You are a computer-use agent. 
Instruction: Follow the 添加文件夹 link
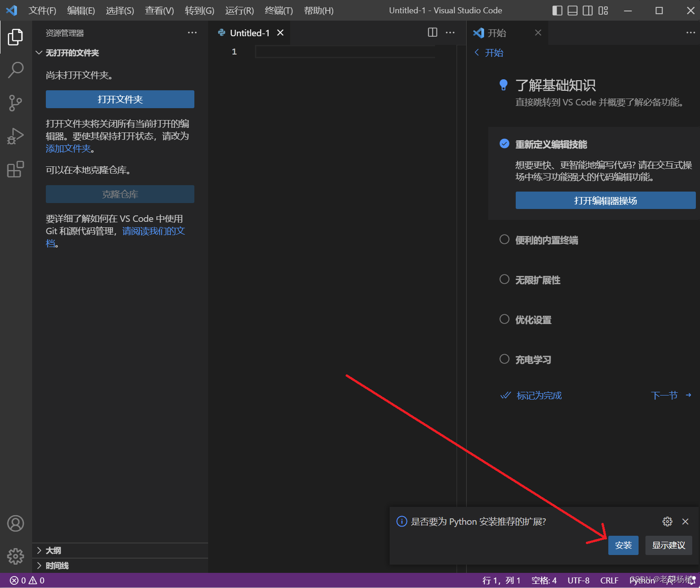[x=68, y=148]
